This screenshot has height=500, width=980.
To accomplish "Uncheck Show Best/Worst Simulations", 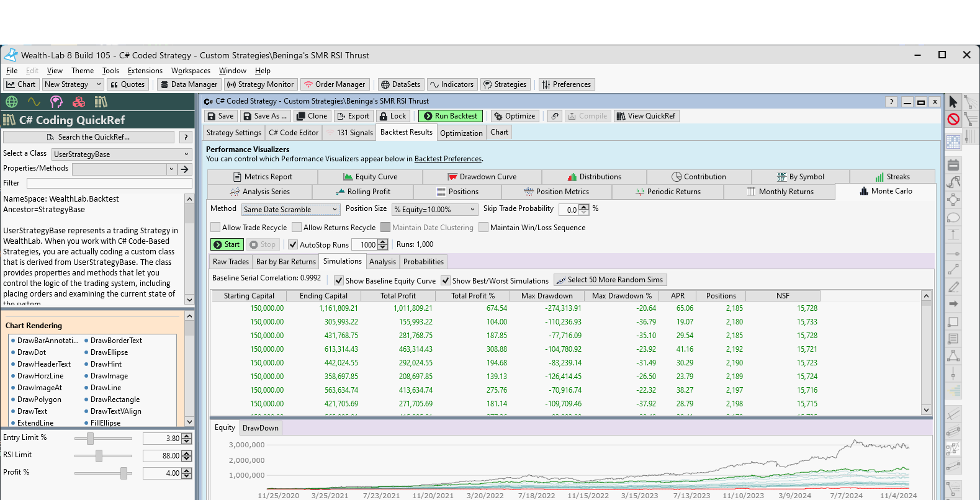I will [446, 281].
